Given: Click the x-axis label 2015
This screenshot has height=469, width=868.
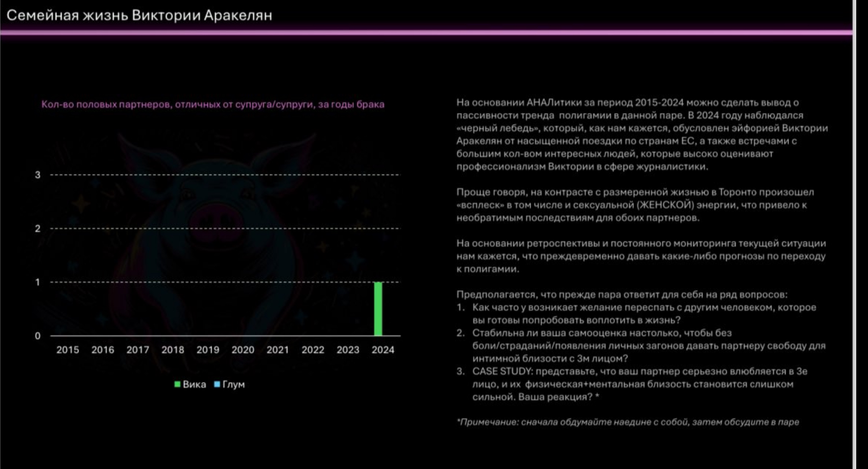Looking at the screenshot, I should coord(68,350).
